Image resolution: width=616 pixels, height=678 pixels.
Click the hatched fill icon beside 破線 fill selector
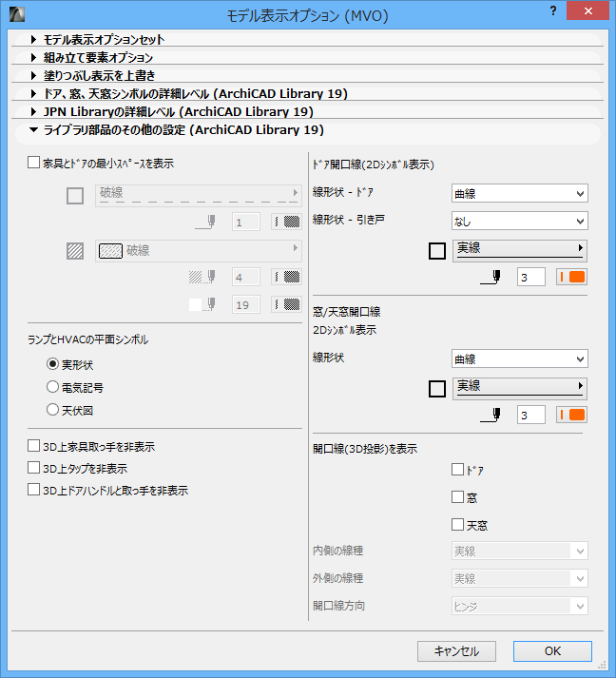75,251
